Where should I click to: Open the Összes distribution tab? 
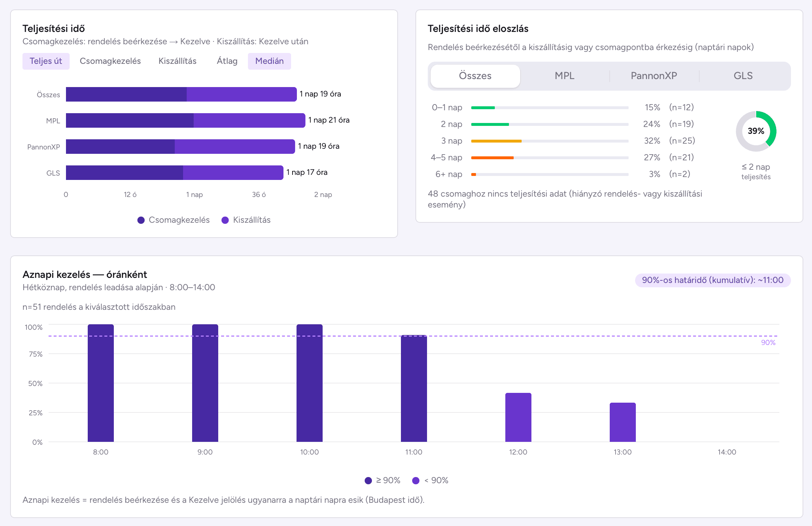tap(475, 76)
